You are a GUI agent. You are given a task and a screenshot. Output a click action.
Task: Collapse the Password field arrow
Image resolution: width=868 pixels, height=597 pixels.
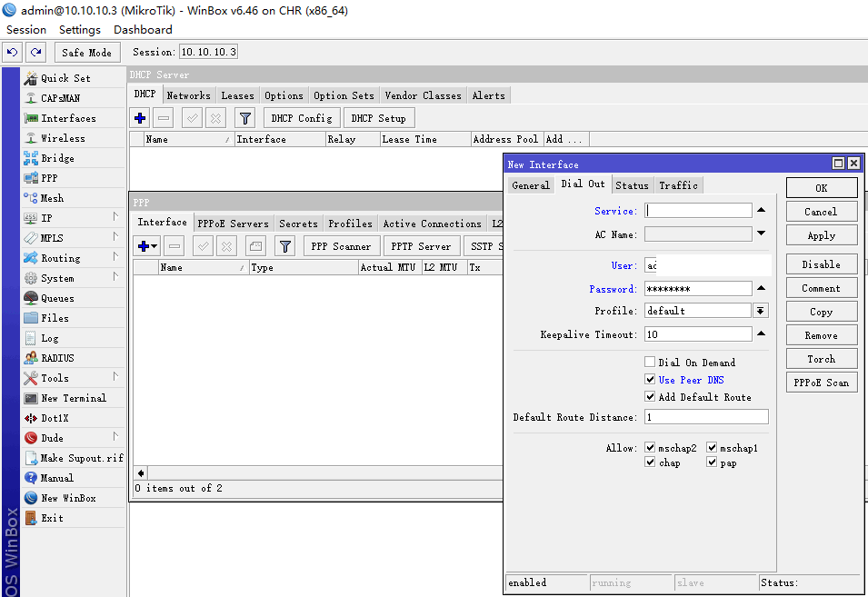tap(761, 288)
